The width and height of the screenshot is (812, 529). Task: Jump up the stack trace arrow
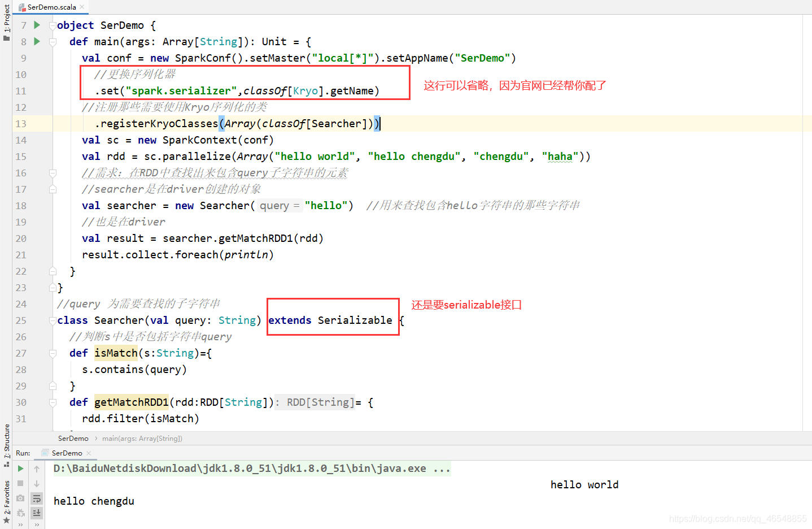pos(37,469)
